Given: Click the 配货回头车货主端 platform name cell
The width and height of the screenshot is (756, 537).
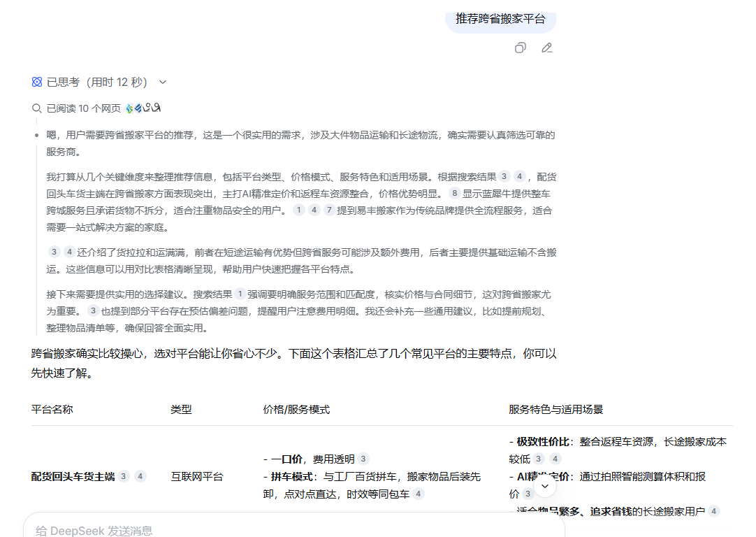Looking at the screenshot, I should (73, 477).
